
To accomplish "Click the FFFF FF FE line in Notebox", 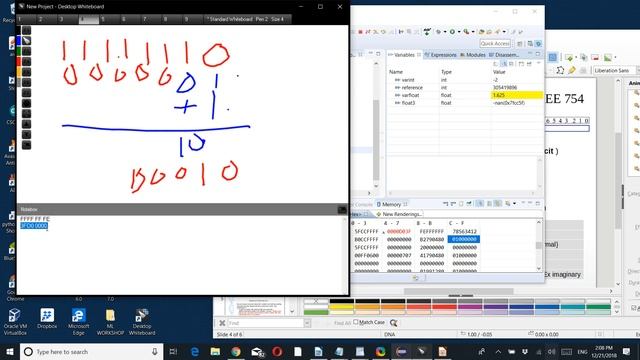I will (x=35, y=219).
